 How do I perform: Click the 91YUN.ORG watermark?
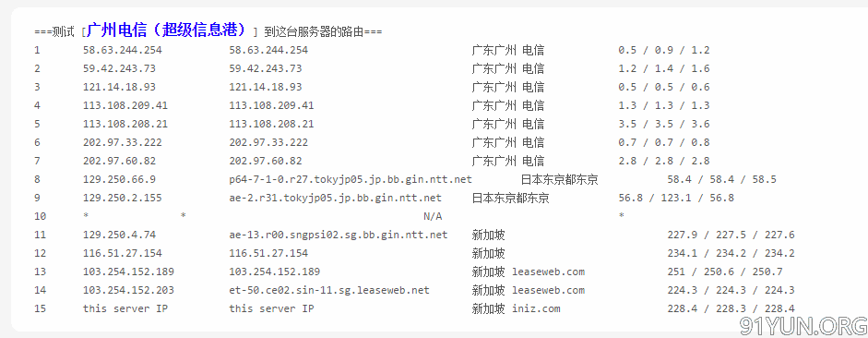pos(803,326)
